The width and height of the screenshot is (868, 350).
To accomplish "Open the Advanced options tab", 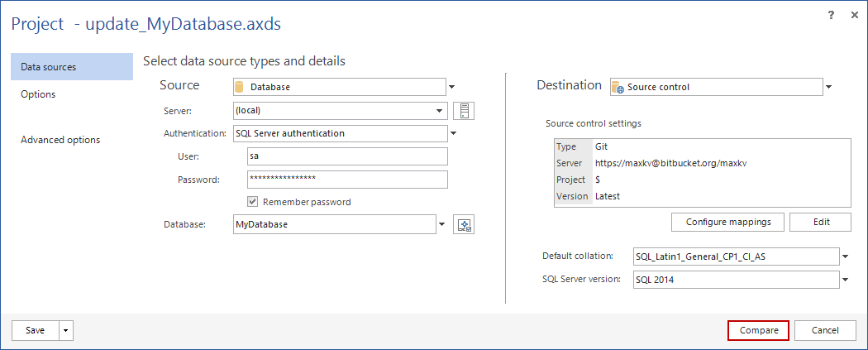I will coord(60,140).
